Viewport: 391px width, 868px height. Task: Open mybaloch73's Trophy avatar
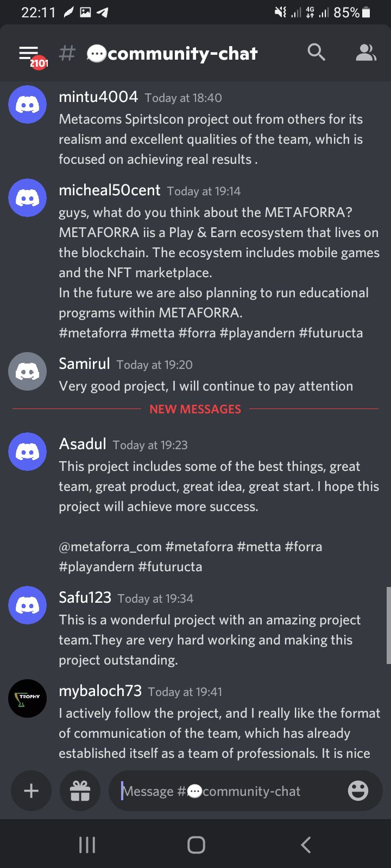27,698
